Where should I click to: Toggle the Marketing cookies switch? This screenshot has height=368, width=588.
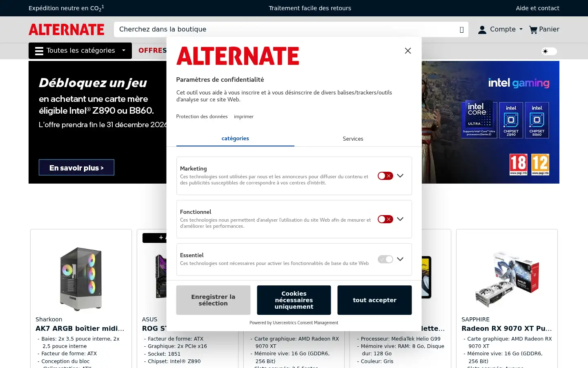pyautogui.click(x=385, y=176)
